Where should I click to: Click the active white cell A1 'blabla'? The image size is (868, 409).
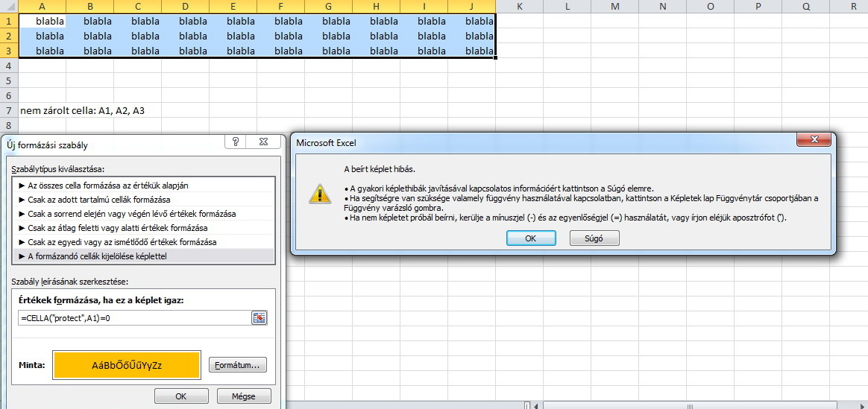coord(43,21)
